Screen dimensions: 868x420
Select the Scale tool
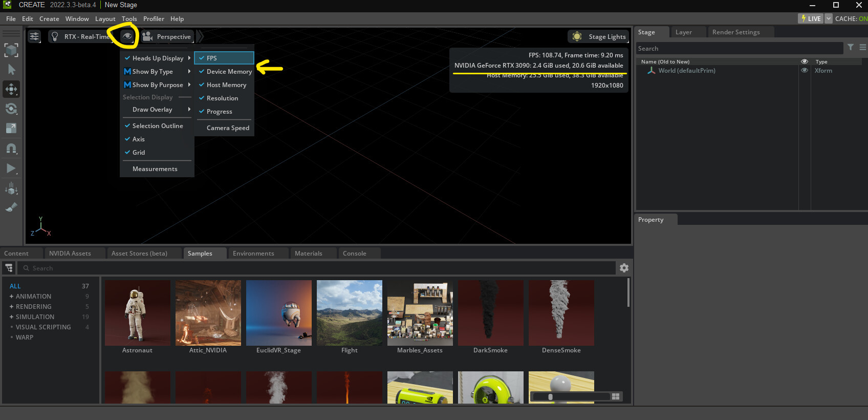[11, 129]
